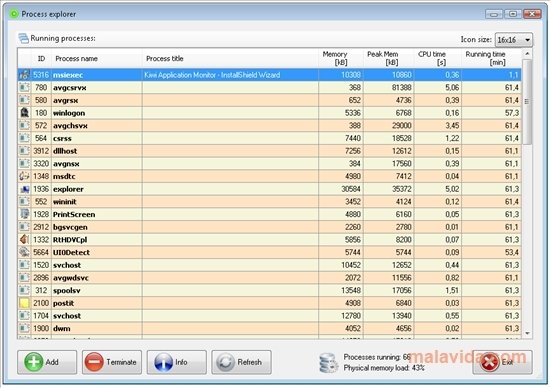Click the avgcsrvx row icon
The image size is (550, 388).
[x=24, y=87]
